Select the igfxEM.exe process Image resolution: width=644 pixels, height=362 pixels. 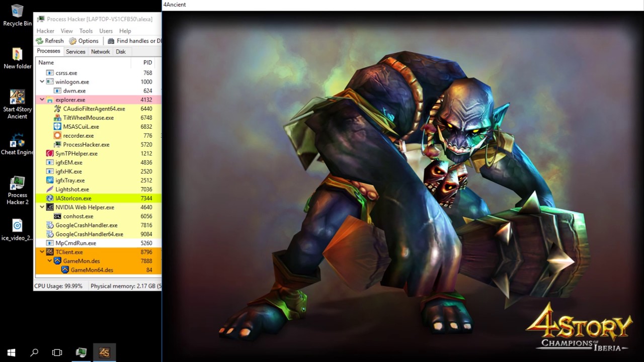[x=99, y=162]
